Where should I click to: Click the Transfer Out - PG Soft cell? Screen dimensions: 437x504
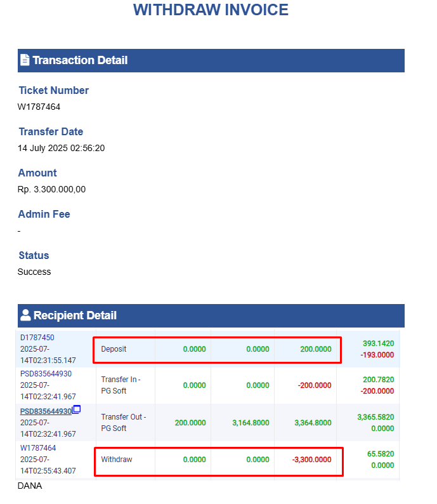[124, 423]
